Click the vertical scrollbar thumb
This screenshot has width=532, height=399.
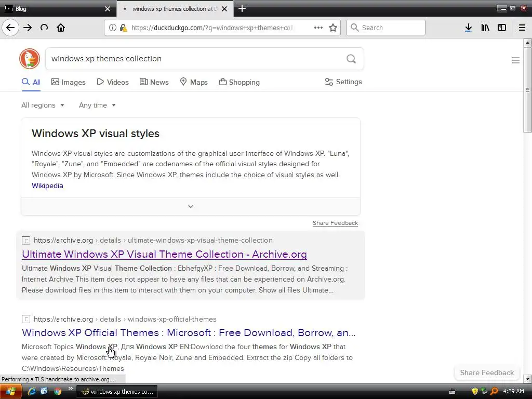527,90
